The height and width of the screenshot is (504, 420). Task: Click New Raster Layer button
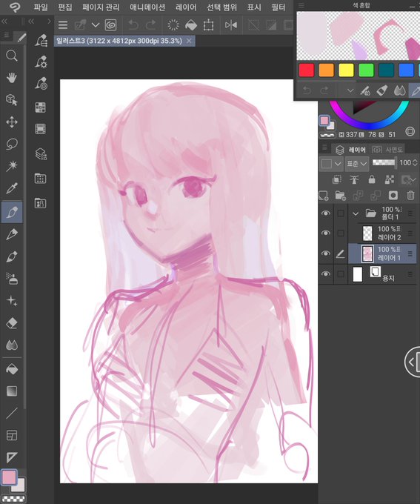[x=323, y=195]
